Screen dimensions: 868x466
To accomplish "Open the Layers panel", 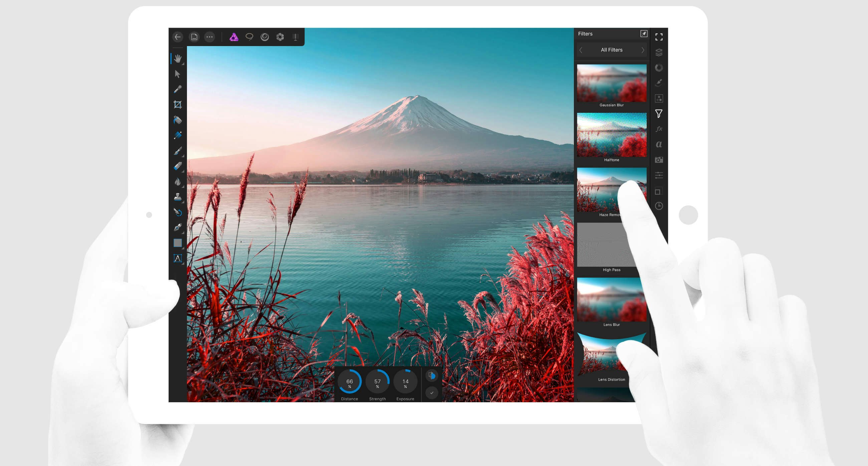I will point(659,52).
